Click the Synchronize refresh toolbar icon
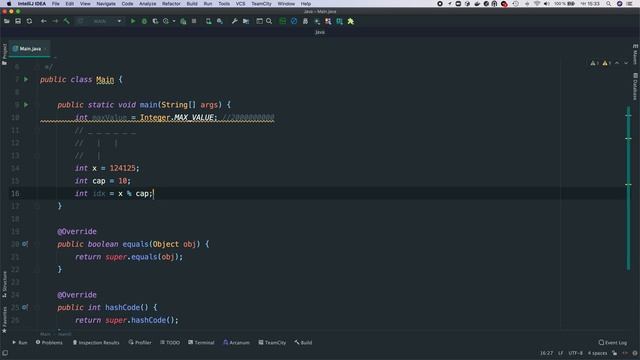 [29, 21]
